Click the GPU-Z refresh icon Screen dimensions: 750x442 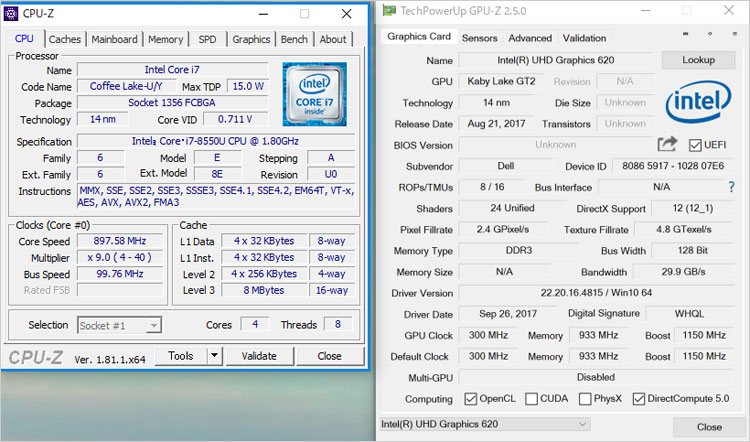click(x=710, y=34)
